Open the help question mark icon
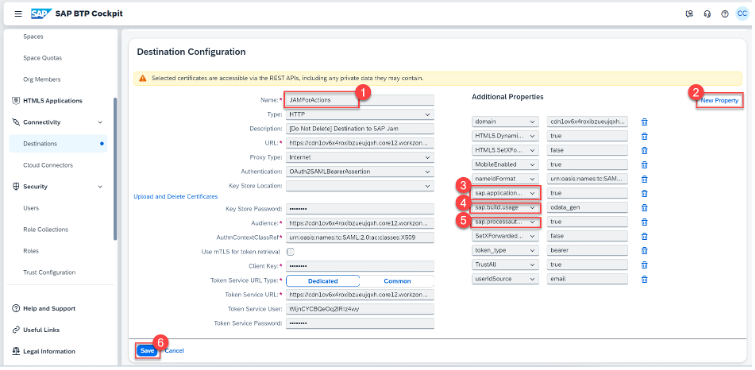 (x=725, y=14)
